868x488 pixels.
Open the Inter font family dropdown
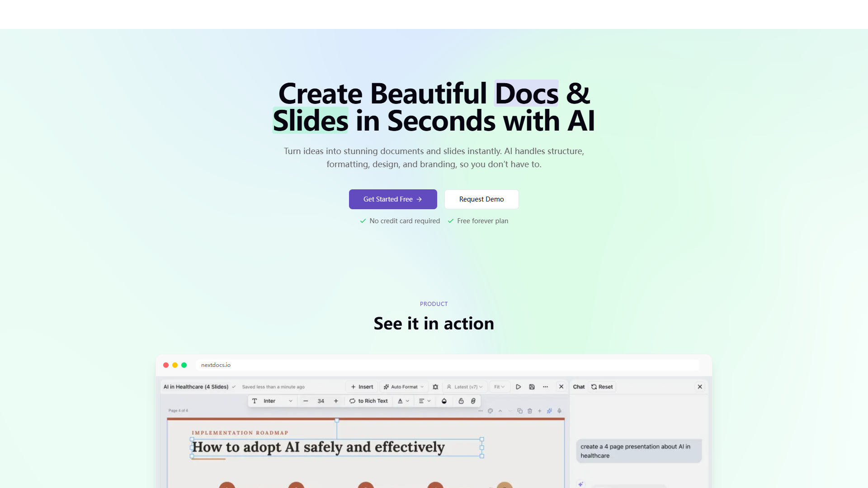[278, 401]
